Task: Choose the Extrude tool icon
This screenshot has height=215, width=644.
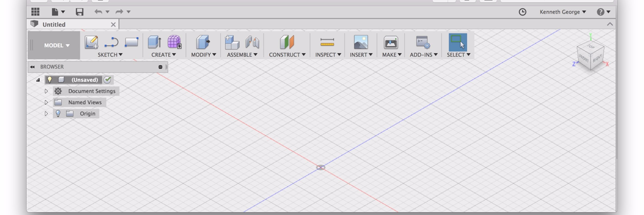Action: [154, 42]
